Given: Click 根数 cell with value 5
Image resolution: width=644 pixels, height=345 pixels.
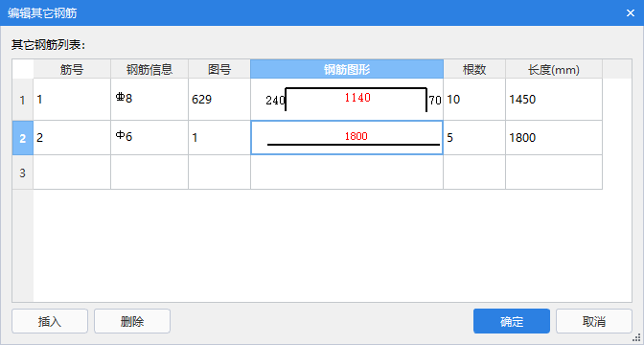Looking at the screenshot, I should (x=474, y=138).
